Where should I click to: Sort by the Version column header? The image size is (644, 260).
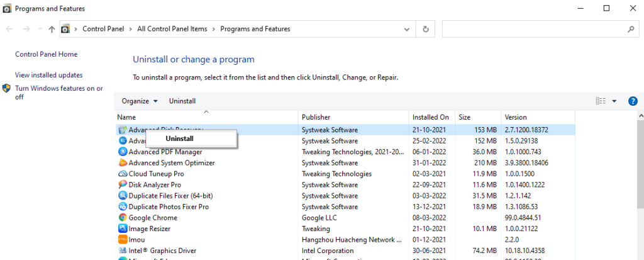(x=538, y=117)
